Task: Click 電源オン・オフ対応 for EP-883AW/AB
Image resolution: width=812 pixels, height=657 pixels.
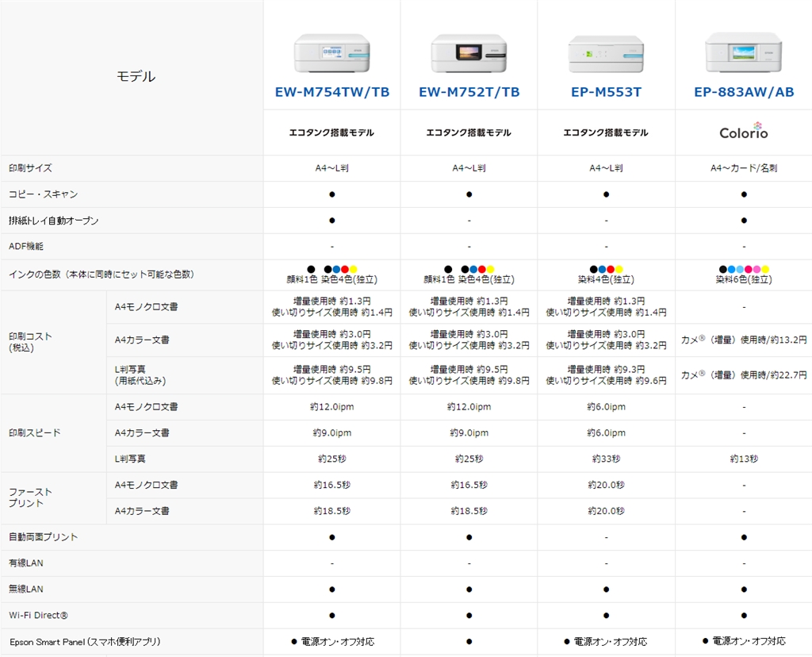Action: (x=749, y=641)
